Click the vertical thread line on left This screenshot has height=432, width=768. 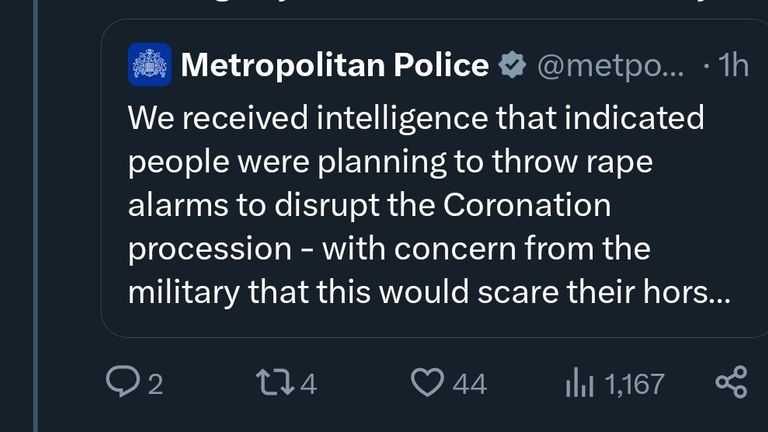click(x=35, y=216)
